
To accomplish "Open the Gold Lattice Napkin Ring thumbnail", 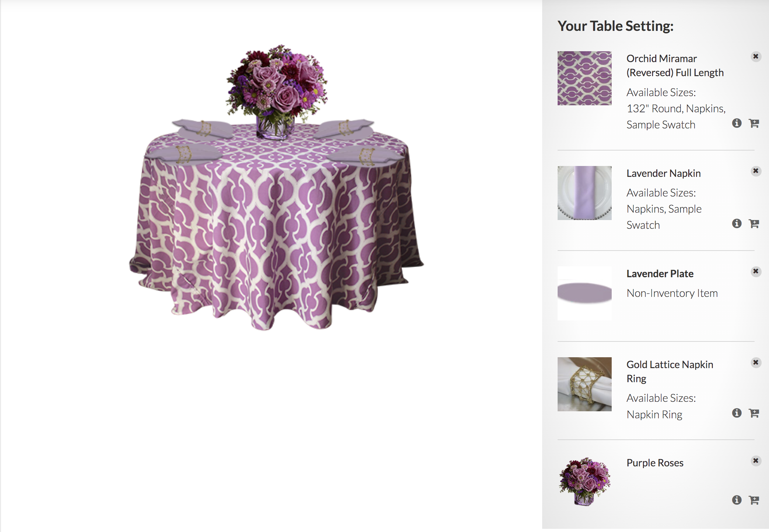I will pos(584,384).
